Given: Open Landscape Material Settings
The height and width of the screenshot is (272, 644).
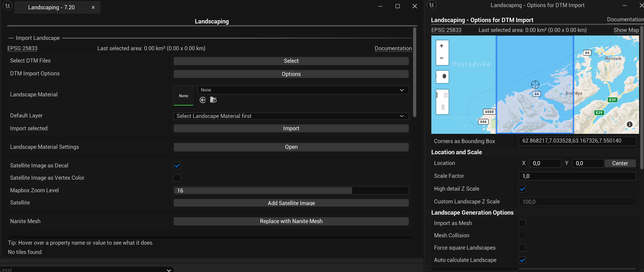Looking at the screenshot, I should pyautogui.click(x=291, y=147).
